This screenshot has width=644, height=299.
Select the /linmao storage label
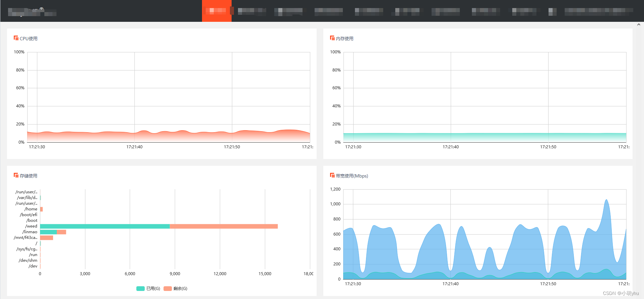(30, 232)
